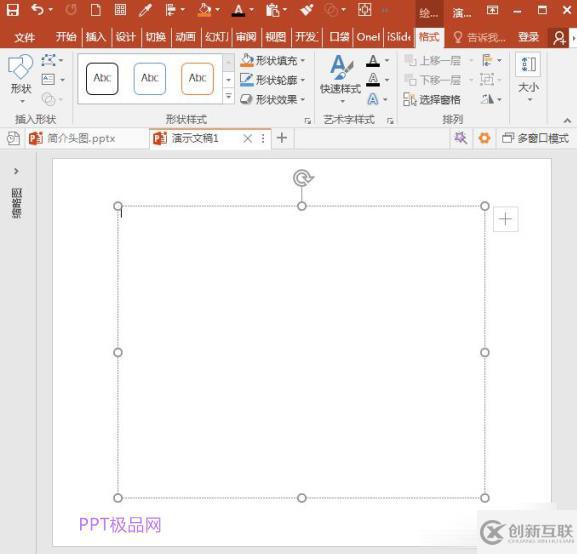Viewport: 577px width, 554px height.
Task: Click the document list icon left of tabs
Action: click(x=13, y=138)
